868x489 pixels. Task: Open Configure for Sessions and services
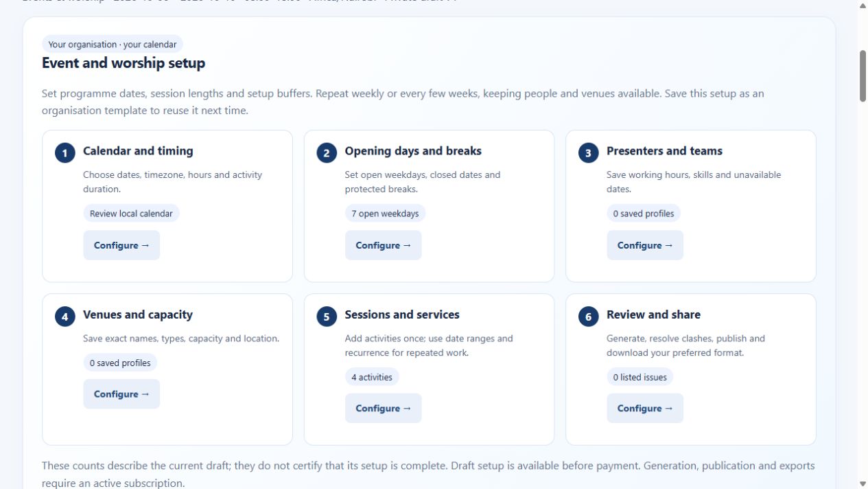tap(383, 408)
